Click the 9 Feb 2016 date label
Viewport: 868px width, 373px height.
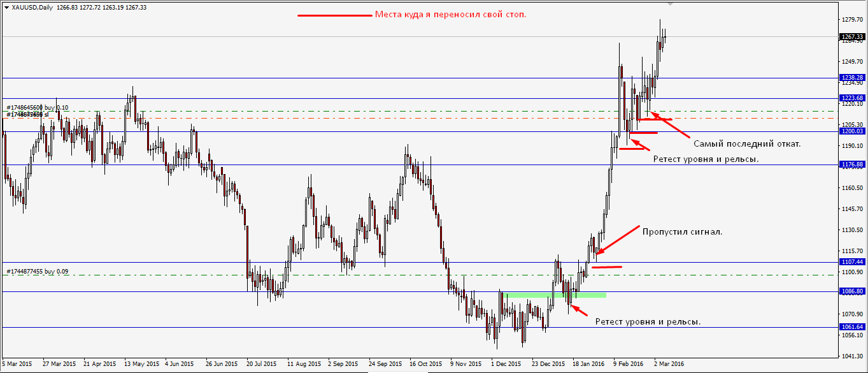click(x=628, y=364)
